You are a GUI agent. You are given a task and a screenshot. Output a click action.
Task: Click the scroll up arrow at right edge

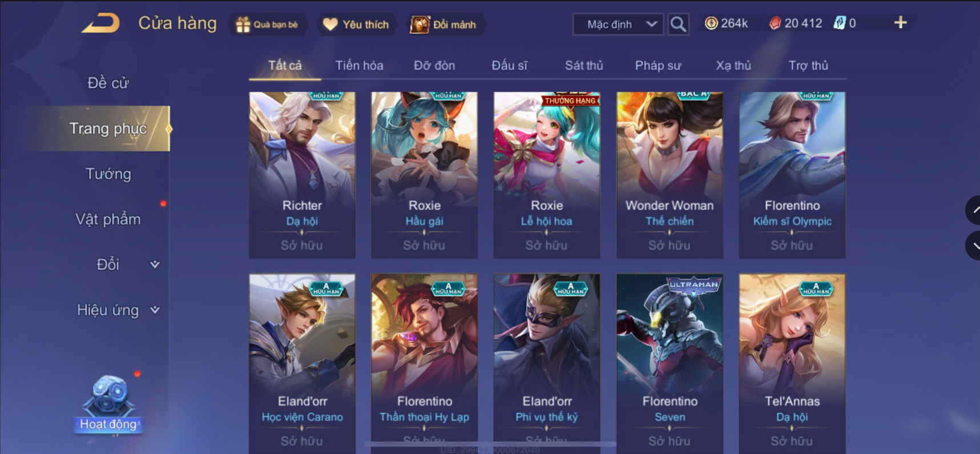click(x=973, y=210)
